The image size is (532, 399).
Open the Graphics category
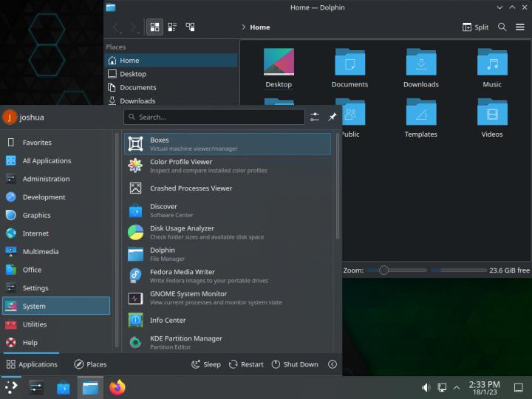[x=56, y=215]
